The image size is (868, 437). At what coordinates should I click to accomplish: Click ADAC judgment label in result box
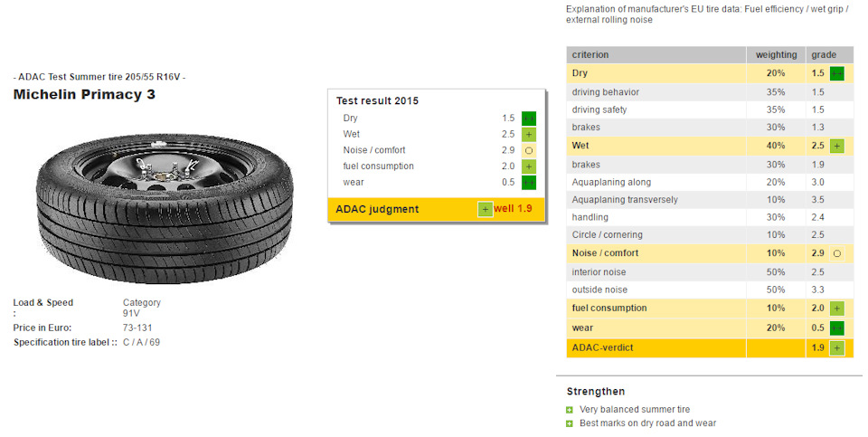[x=377, y=209]
